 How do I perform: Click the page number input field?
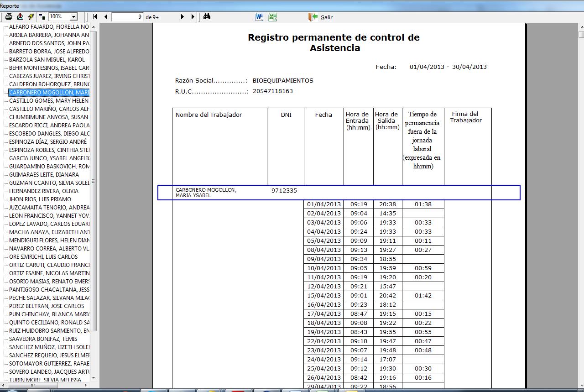point(127,16)
